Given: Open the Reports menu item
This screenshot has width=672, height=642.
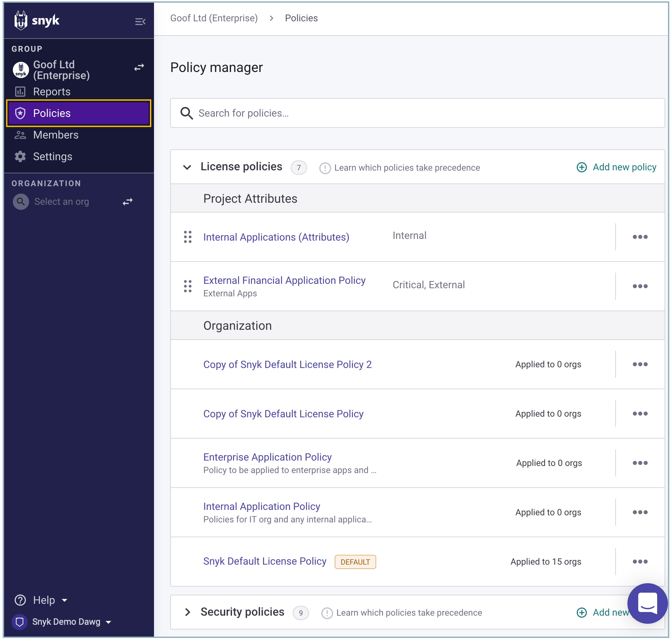Looking at the screenshot, I should pos(79,92).
